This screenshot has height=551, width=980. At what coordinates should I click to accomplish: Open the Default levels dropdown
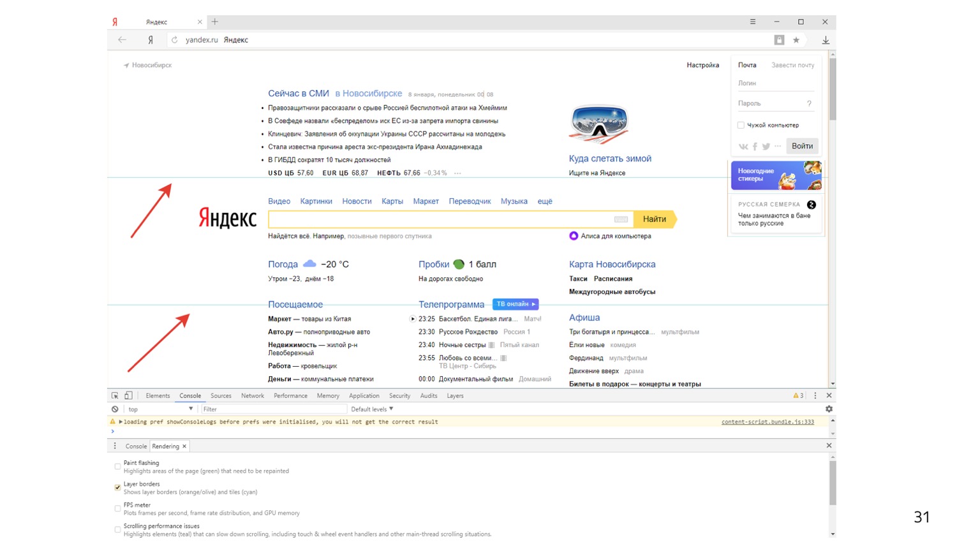[x=372, y=409]
